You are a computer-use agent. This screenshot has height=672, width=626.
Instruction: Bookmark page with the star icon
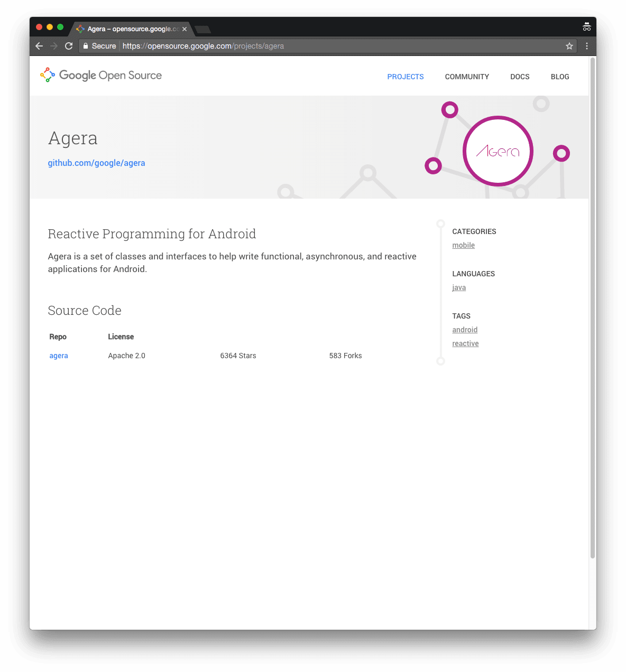(569, 46)
